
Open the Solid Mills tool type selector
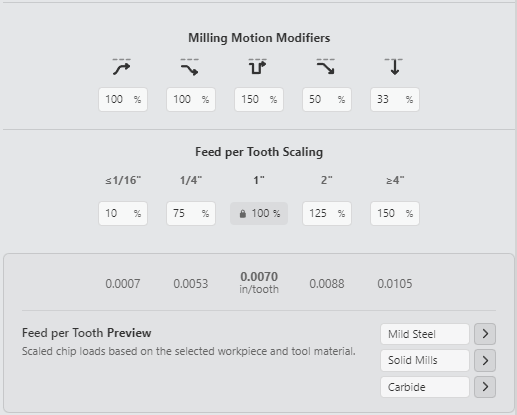425,360
